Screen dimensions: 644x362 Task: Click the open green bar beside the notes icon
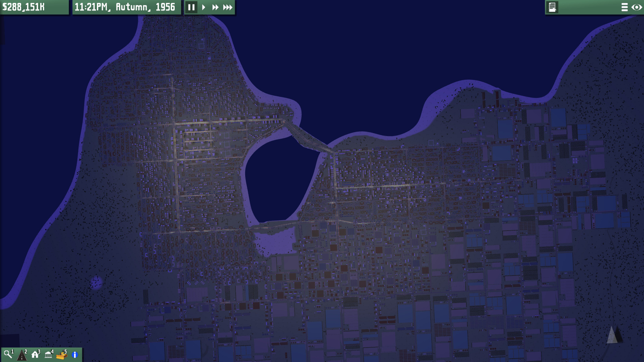[589, 7]
